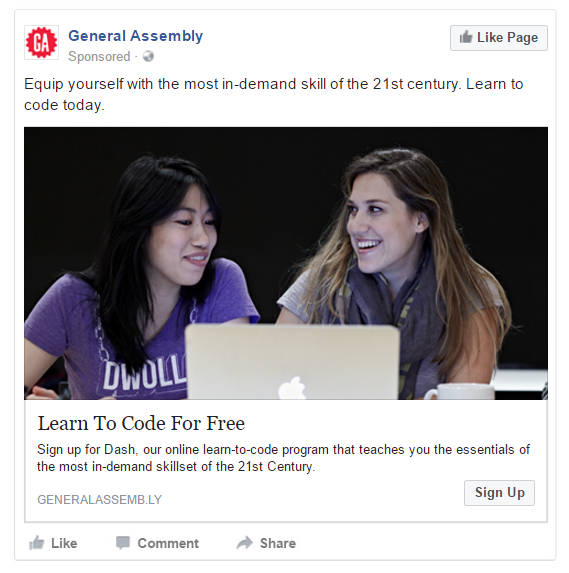569x573 pixels.
Task: Open the General Assembly page name
Action: (x=136, y=36)
